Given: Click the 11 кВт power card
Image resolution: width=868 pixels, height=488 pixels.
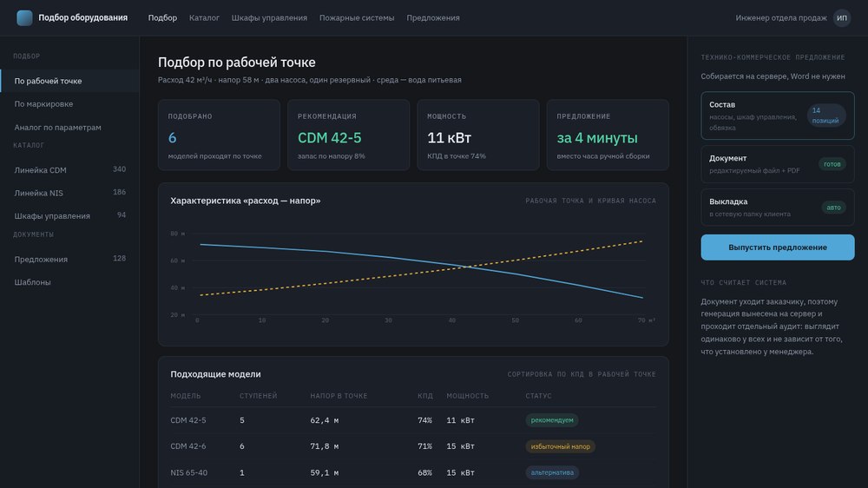Looking at the screenshot, I should pyautogui.click(x=477, y=135).
